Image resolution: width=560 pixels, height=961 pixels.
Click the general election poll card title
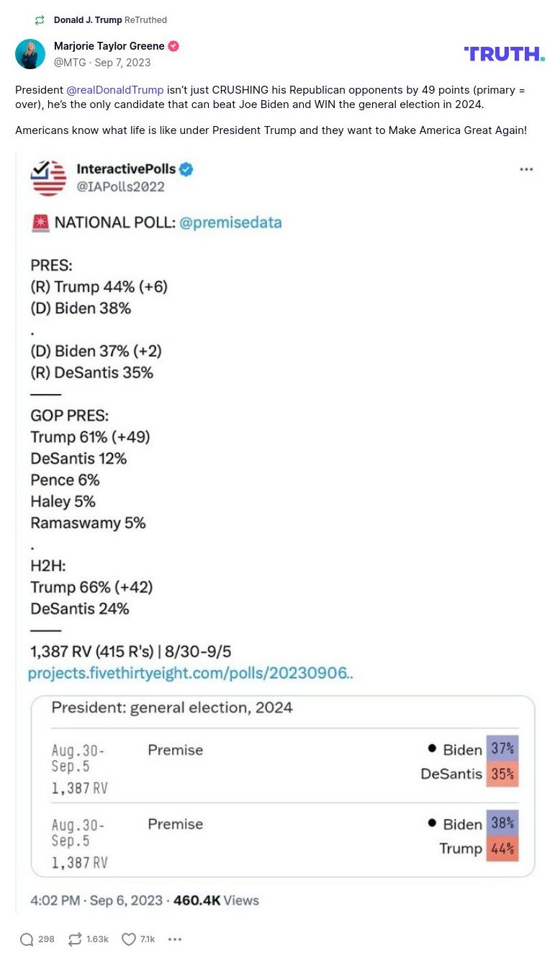click(172, 707)
